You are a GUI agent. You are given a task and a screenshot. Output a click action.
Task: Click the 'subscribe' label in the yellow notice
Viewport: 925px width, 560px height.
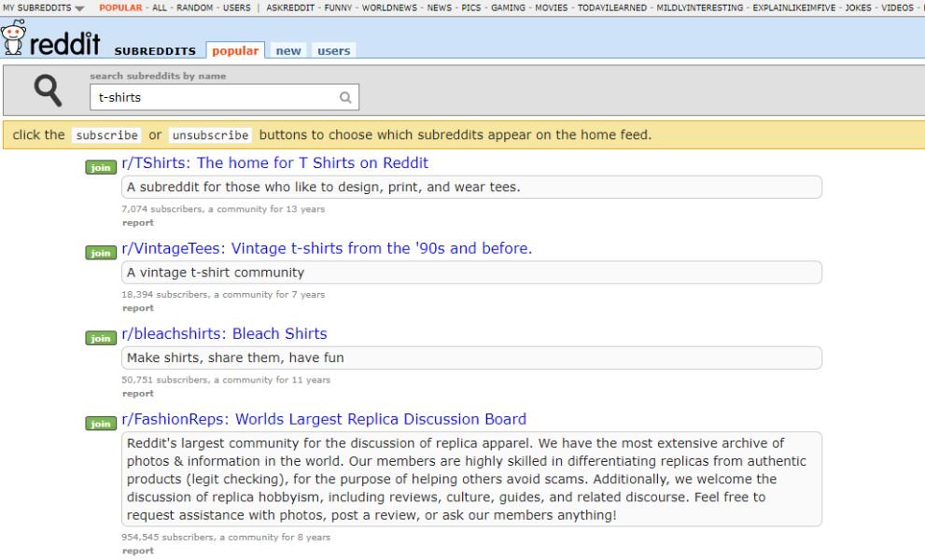pyautogui.click(x=106, y=135)
